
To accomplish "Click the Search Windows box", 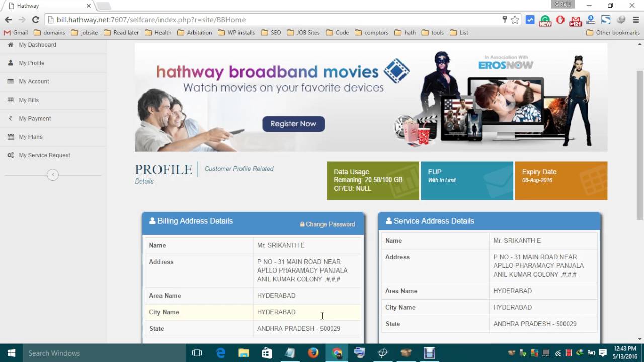I will point(104,353).
